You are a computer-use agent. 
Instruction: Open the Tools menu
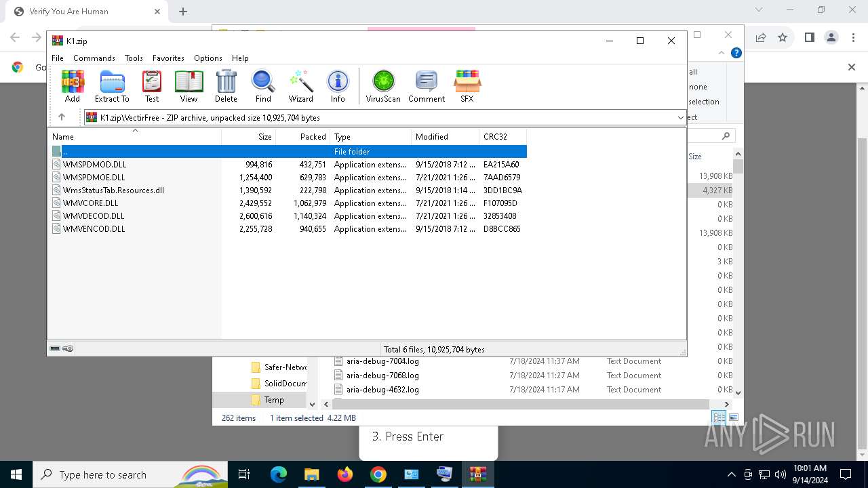coord(134,58)
